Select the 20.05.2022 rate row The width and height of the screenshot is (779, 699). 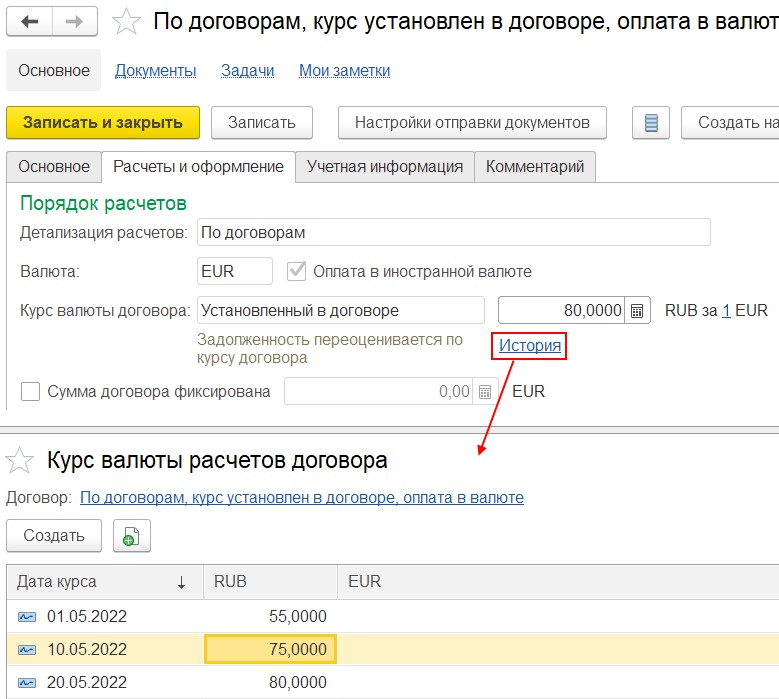click(x=87, y=682)
